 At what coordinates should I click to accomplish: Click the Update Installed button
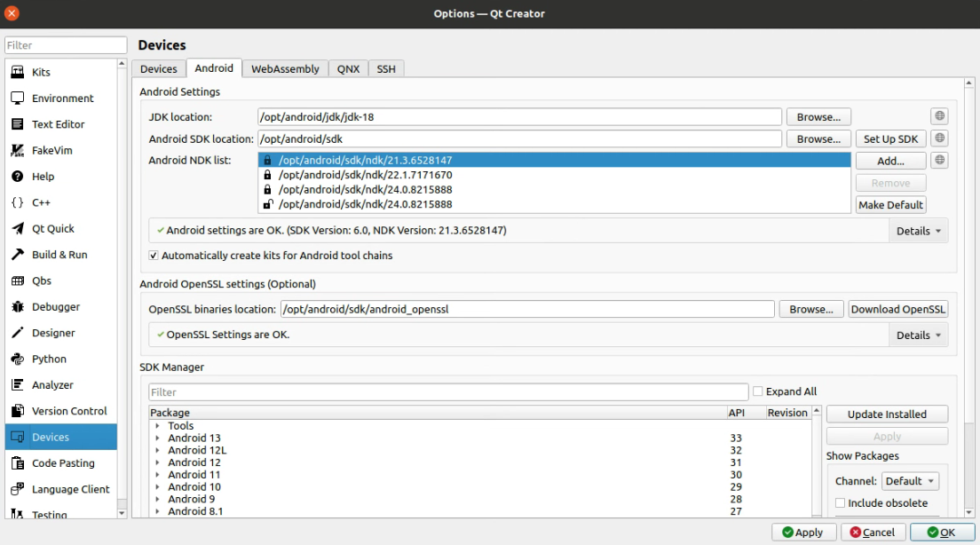click(886, 414)
